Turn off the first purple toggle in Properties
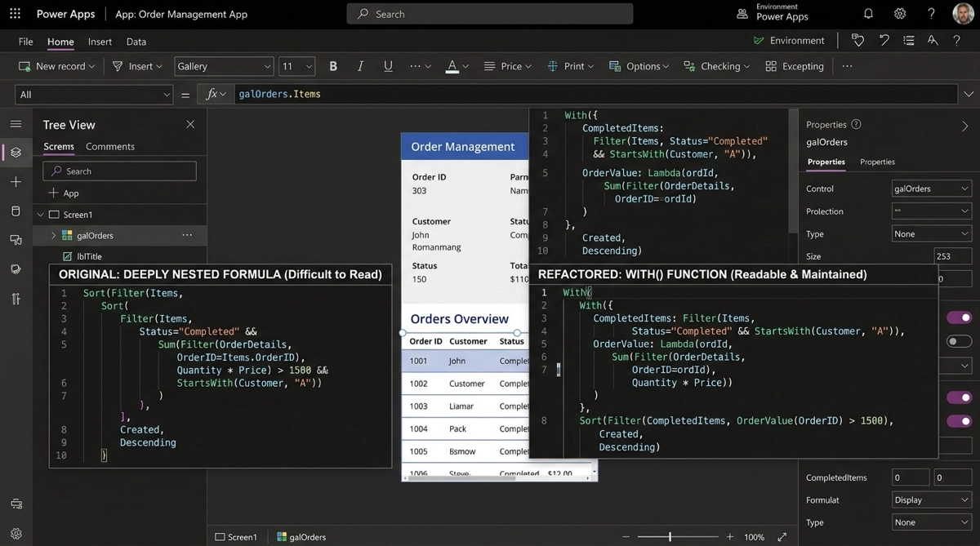The width and height of the screenshot is (980, 546). point(959,317)
